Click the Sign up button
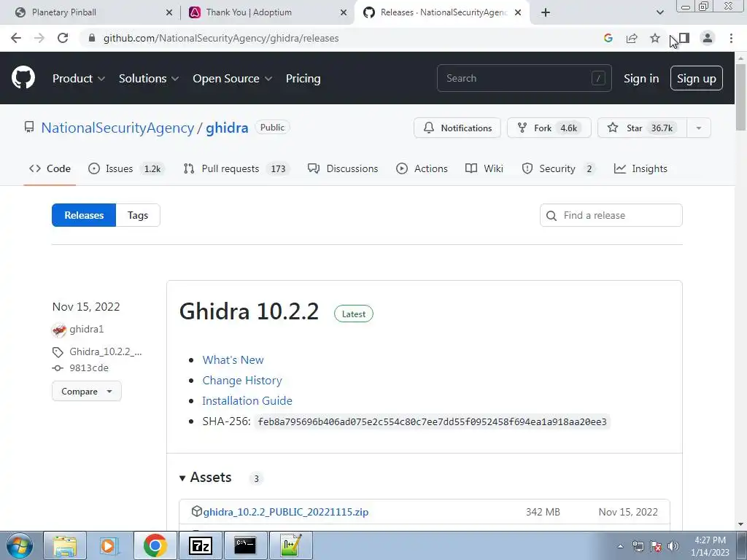747x560 pixels. [697, 79]
